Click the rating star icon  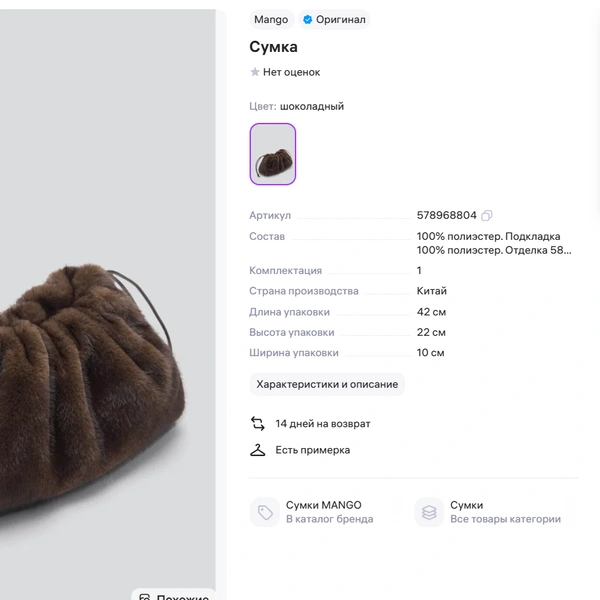click(x=255, y=72)
